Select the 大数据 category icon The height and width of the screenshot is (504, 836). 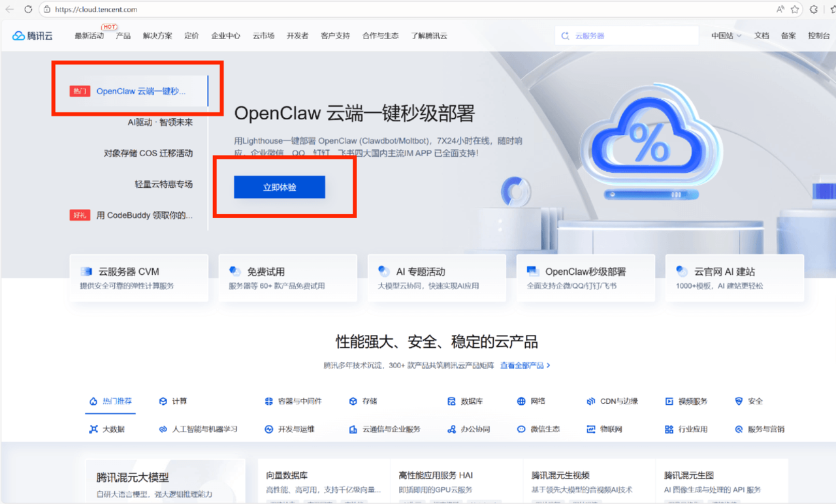pyautogui.click(x=93, y=430)
